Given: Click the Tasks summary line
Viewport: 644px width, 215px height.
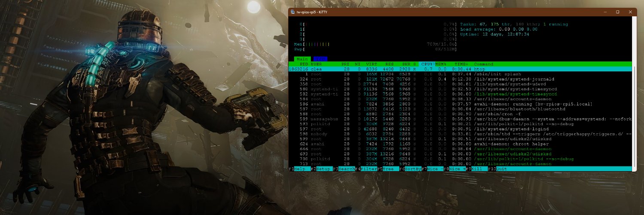Looking at the screenshot, I should tap(514, 25).
